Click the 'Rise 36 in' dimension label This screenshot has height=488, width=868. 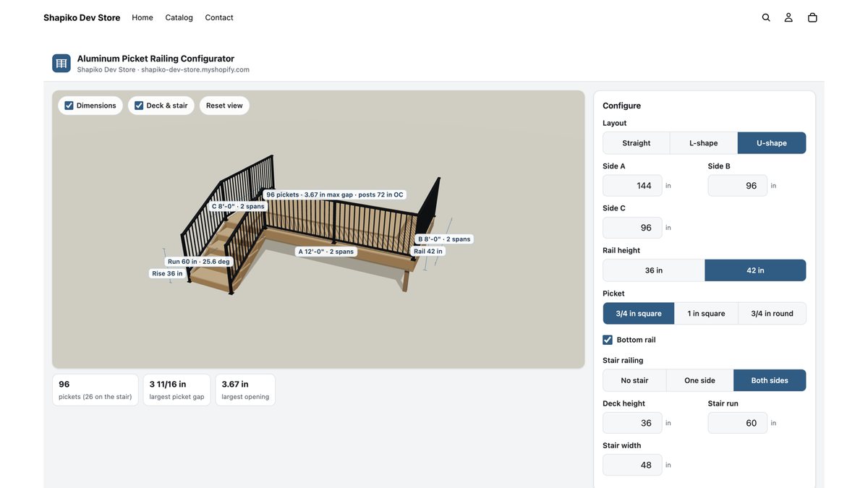coord(167,273)
